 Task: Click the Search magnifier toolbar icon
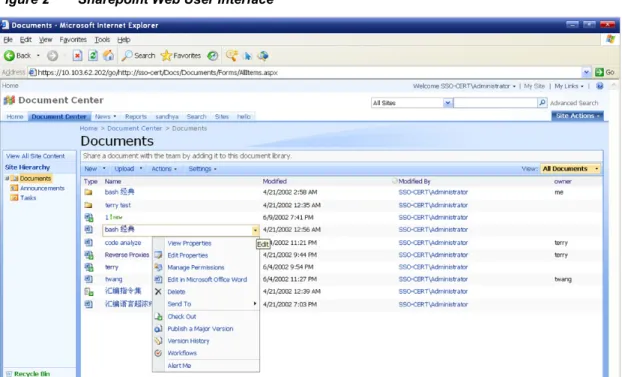tap(127, 56)
